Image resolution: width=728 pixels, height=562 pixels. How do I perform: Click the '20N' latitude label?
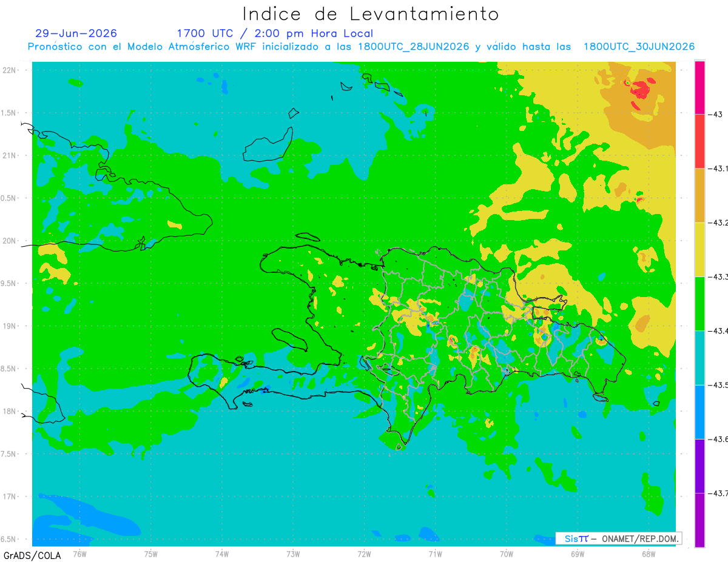click(9, 241)
